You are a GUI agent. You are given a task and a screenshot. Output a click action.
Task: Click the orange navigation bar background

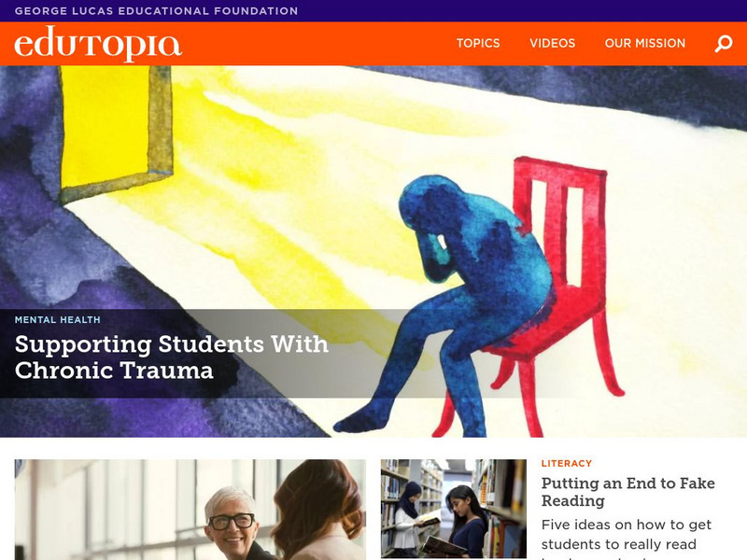click(x=315, y=44)
